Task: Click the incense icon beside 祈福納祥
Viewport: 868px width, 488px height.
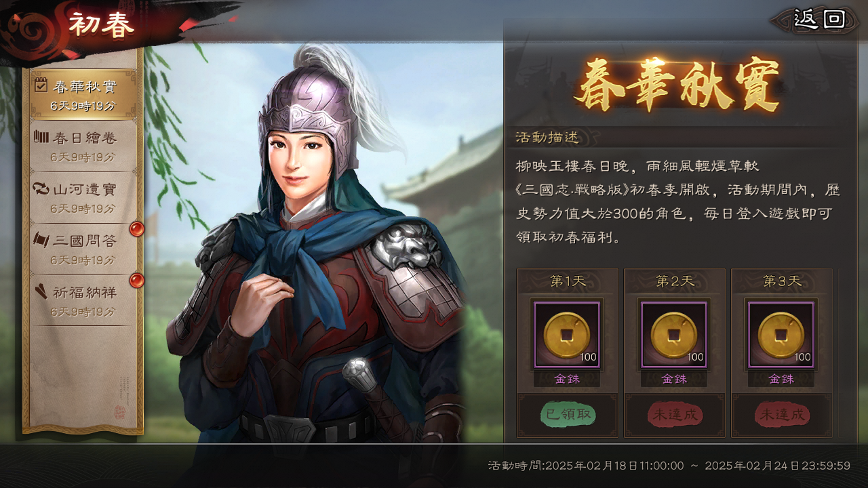Action: pyautogui.click(x=41, y=291)
